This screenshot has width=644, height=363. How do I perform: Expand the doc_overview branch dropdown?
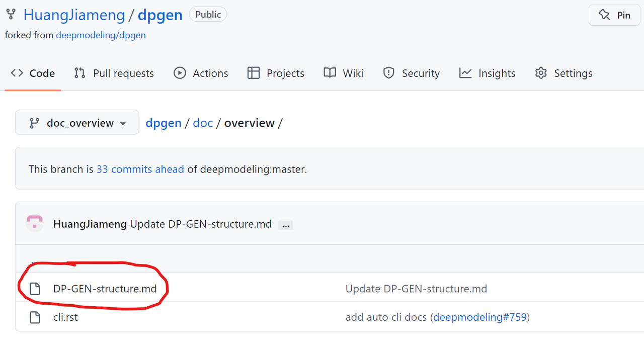click(x=77, y=123)
